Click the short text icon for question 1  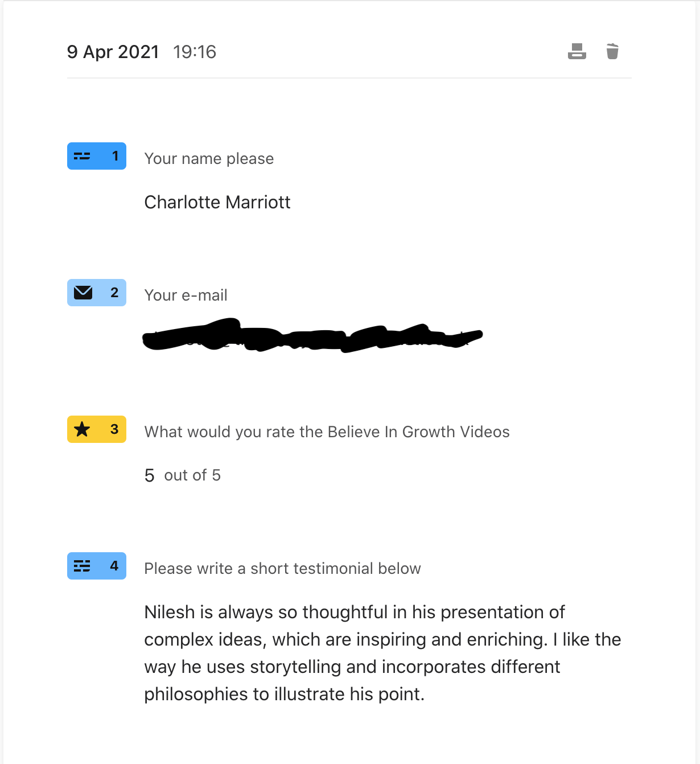82,156
